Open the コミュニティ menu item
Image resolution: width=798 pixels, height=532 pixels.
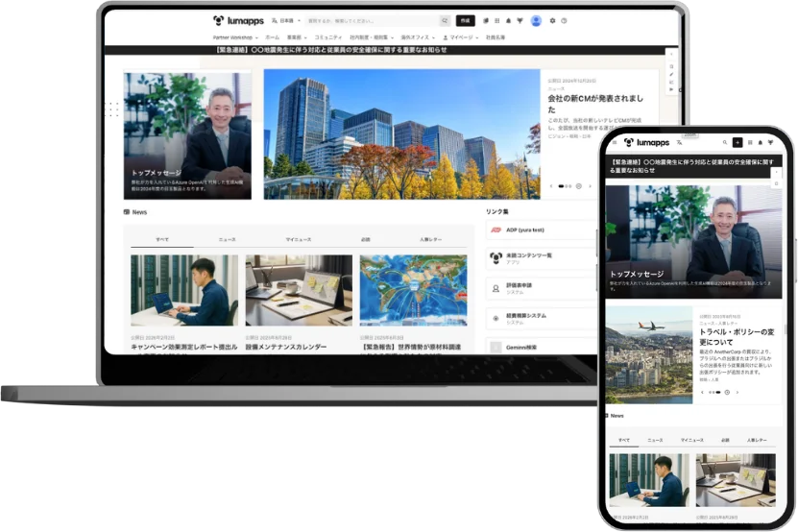(328, 37)
